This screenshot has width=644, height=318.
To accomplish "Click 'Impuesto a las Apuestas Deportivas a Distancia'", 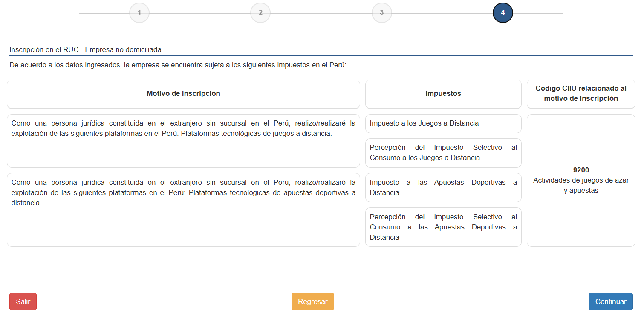I will (443, 187).
